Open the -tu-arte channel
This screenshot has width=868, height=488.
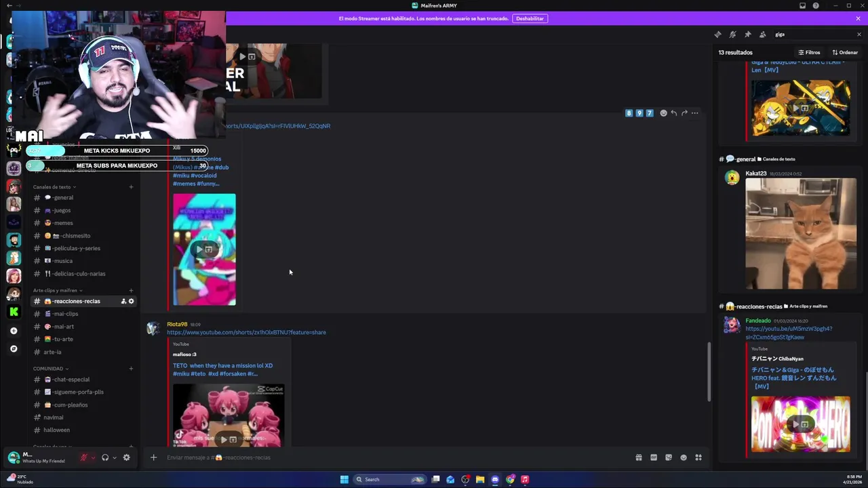(x=84, y=339)
